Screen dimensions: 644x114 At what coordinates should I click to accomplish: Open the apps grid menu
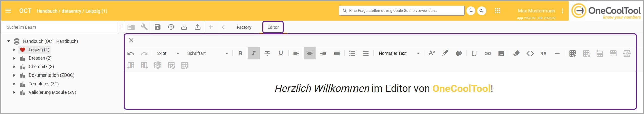(497, 11)
